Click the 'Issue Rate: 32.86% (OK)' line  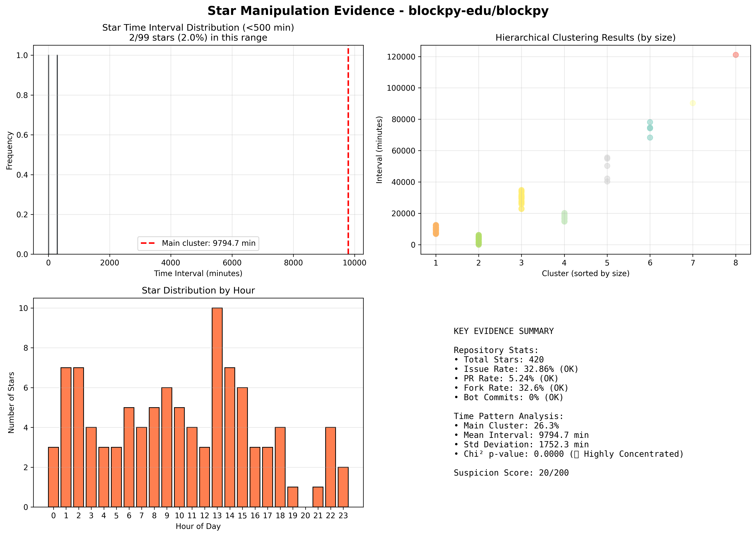pos(516,369)
